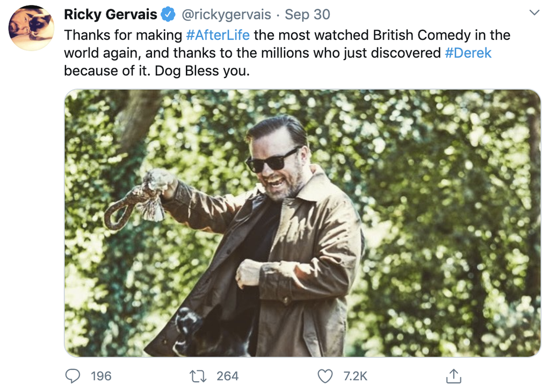Click the reply speech bubble icon

click(x=73, y=376)
